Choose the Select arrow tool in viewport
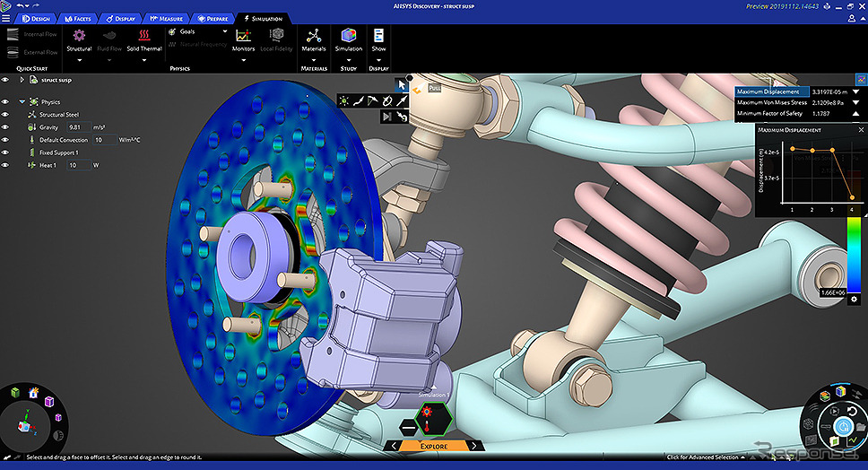Screen dimensions: 868x470 pos(402,86)
